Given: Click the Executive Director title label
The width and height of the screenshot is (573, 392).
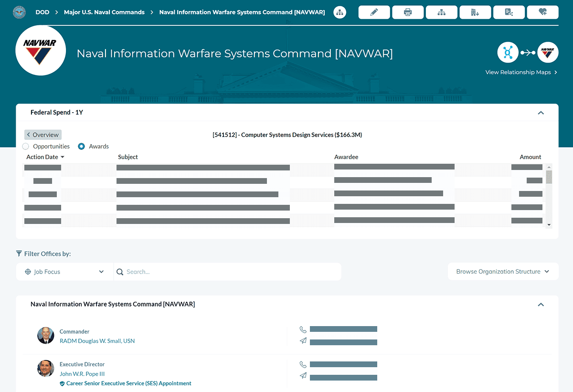Looking at the screenshot, I should [x=82, y=364].
